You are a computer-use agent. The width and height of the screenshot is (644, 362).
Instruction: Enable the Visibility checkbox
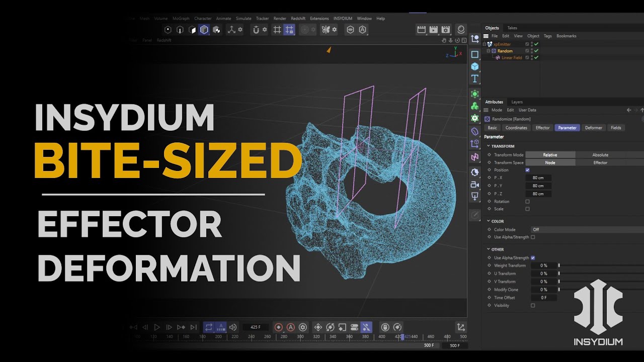[533, 305]
